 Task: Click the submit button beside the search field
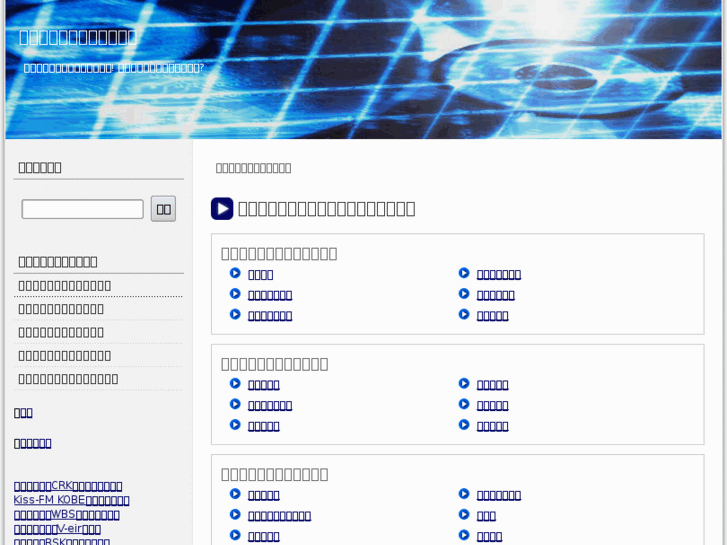(x=163, y=209)
